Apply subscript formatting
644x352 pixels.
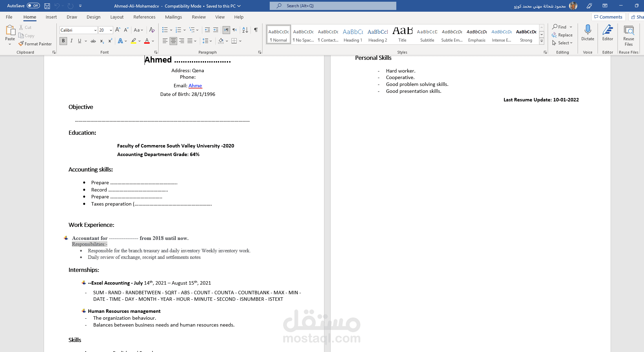102,41
